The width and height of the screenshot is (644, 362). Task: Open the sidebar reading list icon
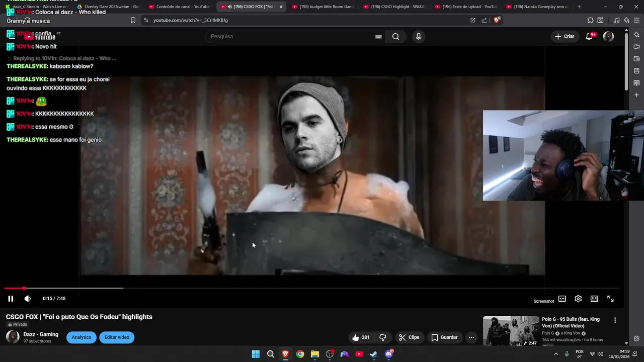(x=636, y=83)
